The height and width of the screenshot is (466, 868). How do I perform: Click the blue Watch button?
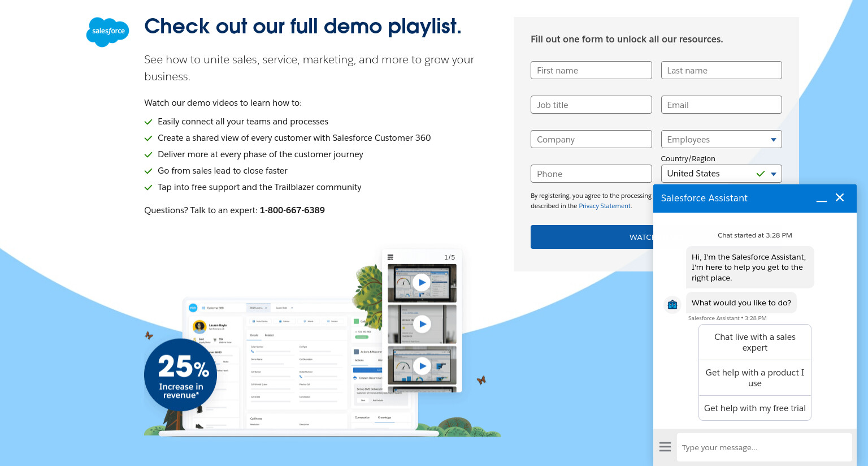592,237
